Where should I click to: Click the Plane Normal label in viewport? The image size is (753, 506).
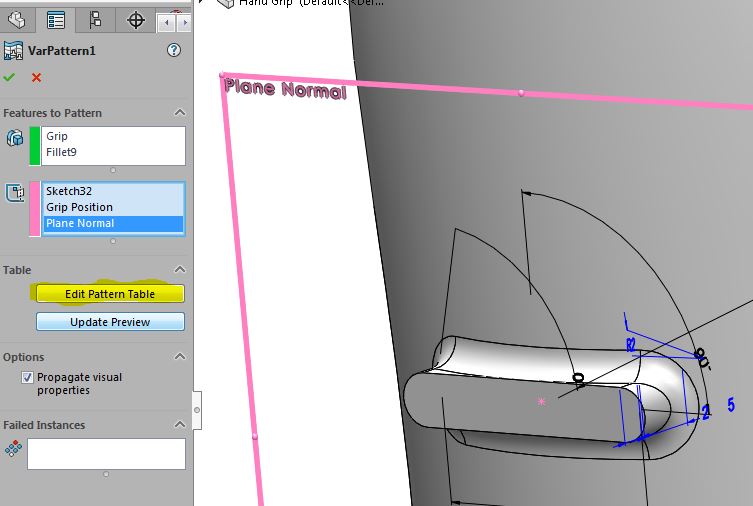[x=285, y=88]
